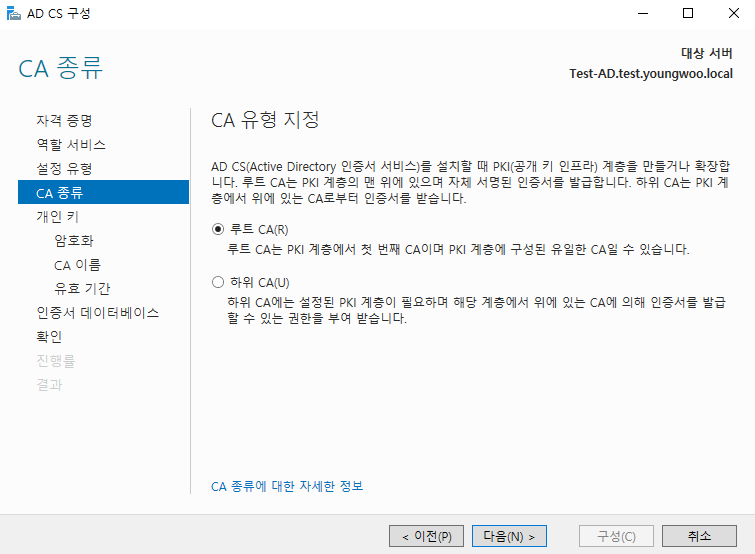
Task: Go to the 개인 키 step
Action: [x=57, y=217]
